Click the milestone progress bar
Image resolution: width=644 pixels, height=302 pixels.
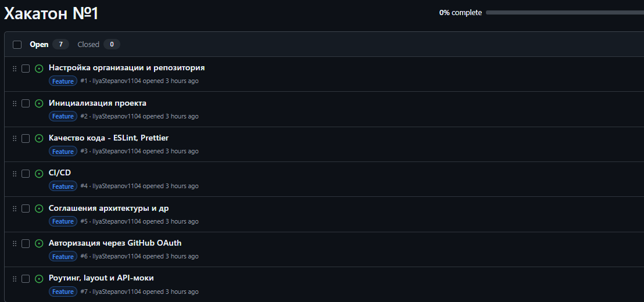pos(564,12)
